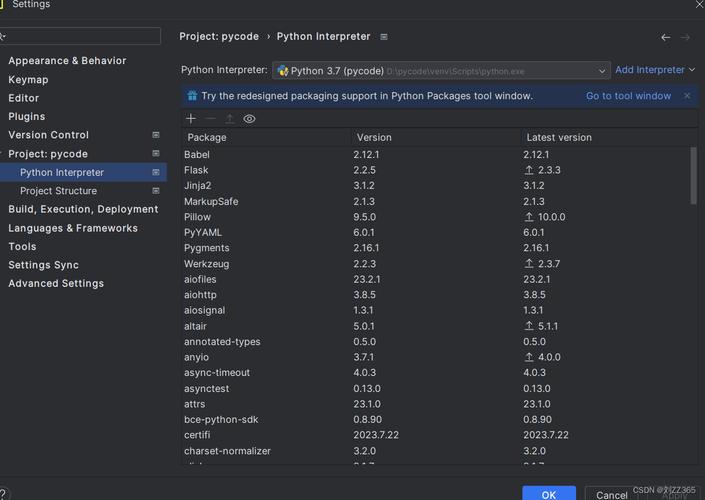
Task: Select the Flask package row
Action: pyautogui.click(x=435, y=170)
